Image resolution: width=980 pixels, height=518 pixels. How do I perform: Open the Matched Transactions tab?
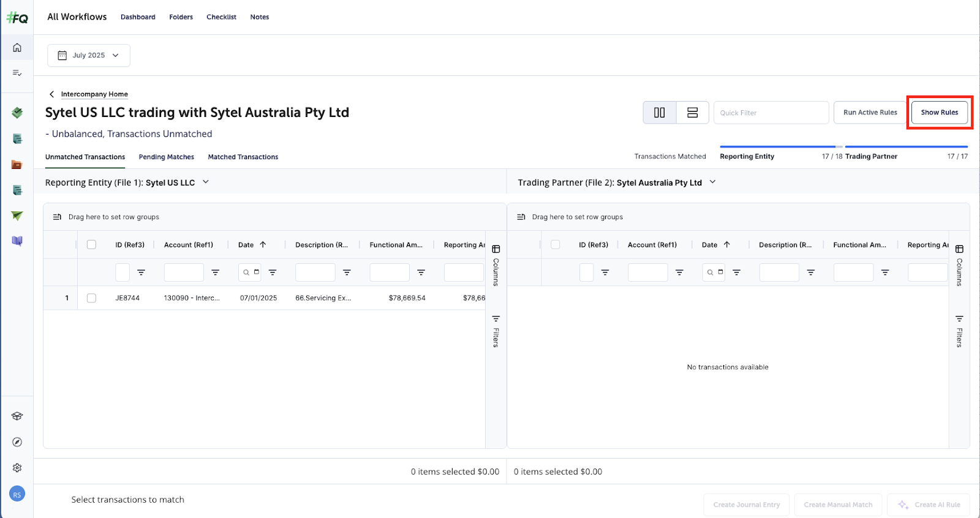[243, 157]
